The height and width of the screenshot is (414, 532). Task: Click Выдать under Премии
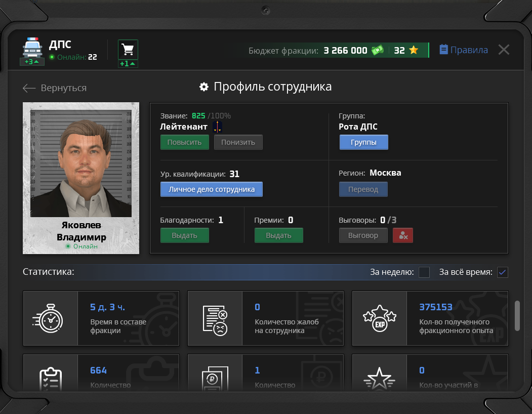[x=278, y=235]
